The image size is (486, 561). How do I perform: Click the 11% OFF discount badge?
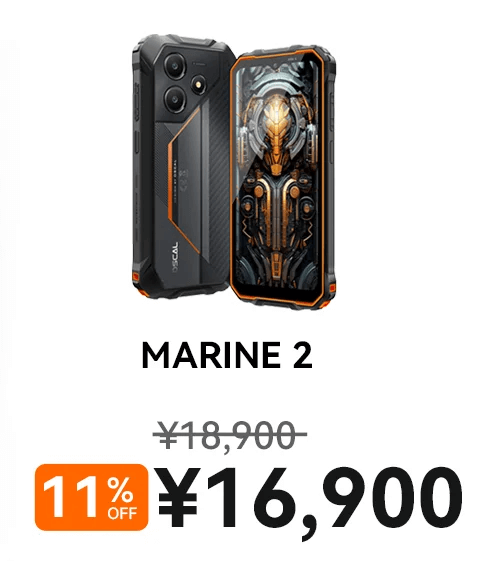pos(91,497)
